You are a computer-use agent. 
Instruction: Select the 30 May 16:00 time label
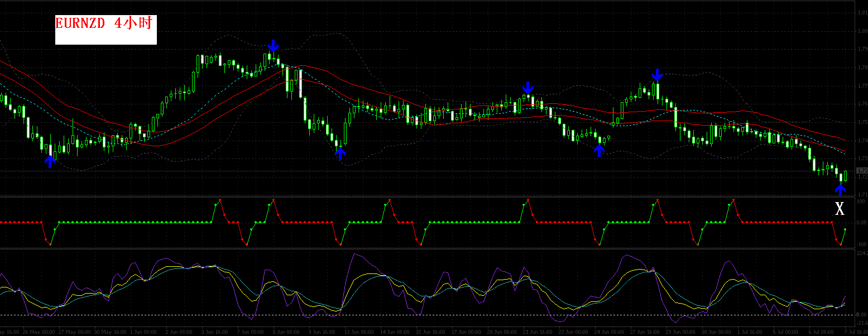coord(110,332)
